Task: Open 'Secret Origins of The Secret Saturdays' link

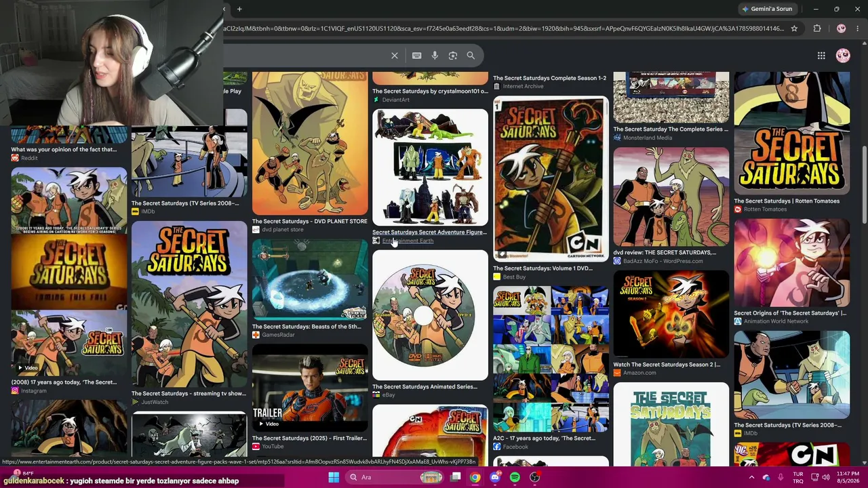Action: click(790, 313)
